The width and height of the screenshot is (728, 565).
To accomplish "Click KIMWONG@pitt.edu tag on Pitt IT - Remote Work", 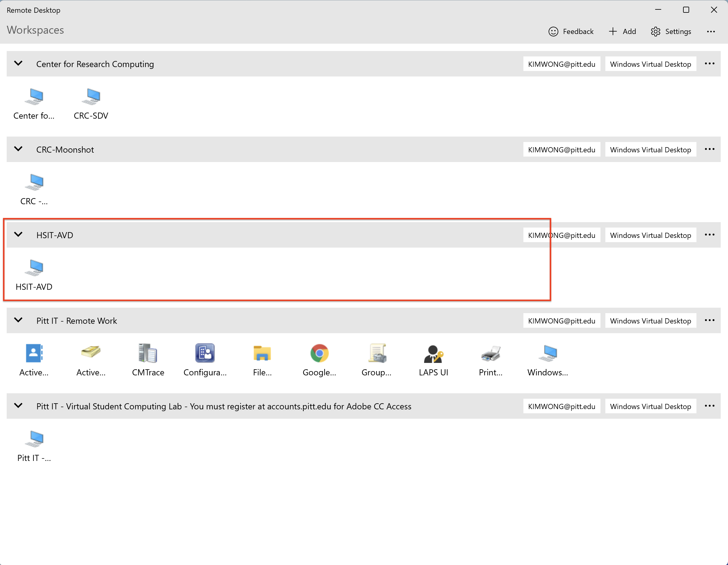I will click(x=562, y=321).
